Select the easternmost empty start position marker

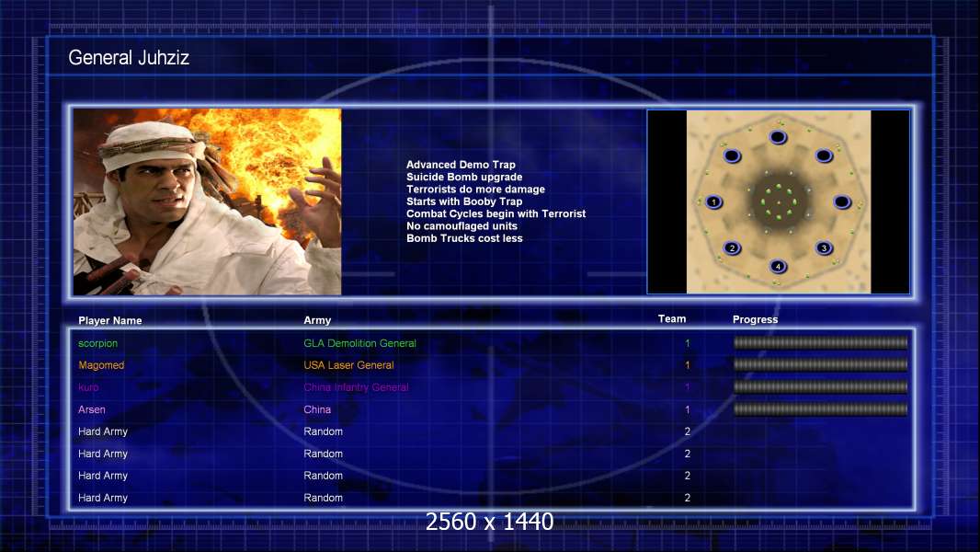coord(842,202)
